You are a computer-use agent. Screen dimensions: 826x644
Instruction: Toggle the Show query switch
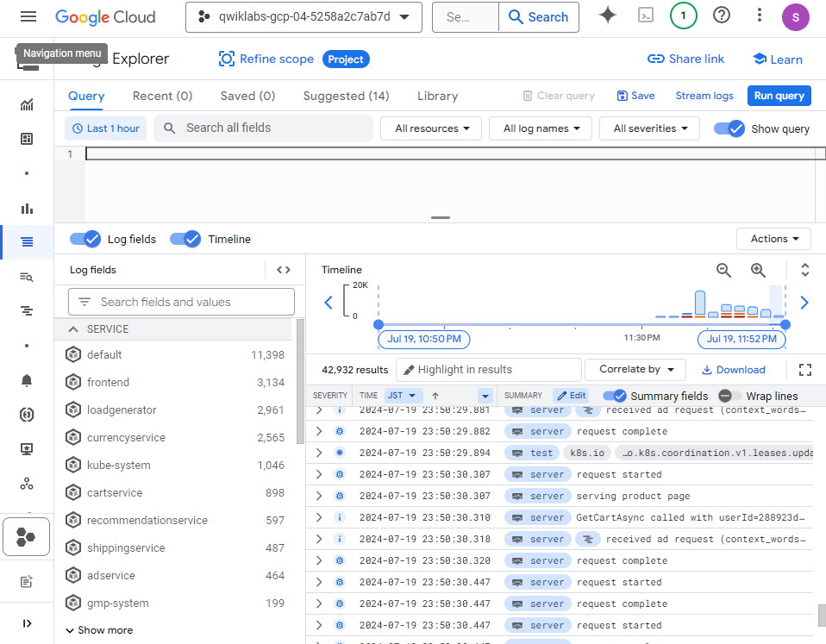729,128
